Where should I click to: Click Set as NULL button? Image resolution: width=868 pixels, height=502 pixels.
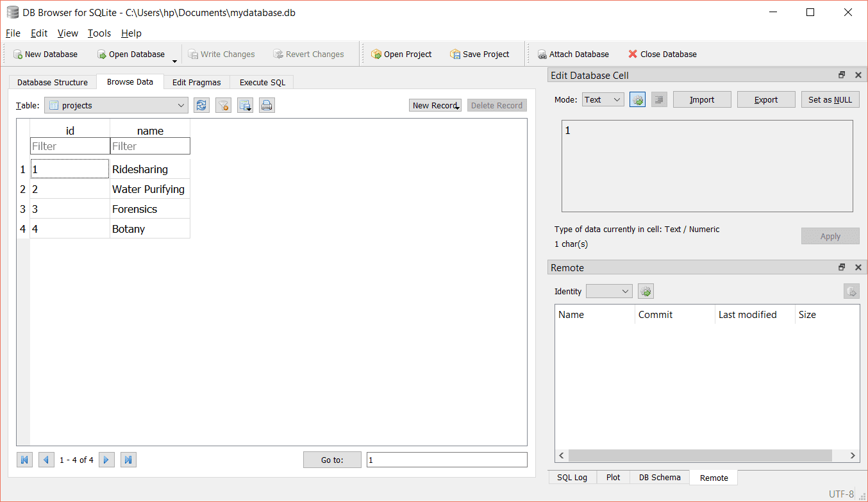click(830, 99)
